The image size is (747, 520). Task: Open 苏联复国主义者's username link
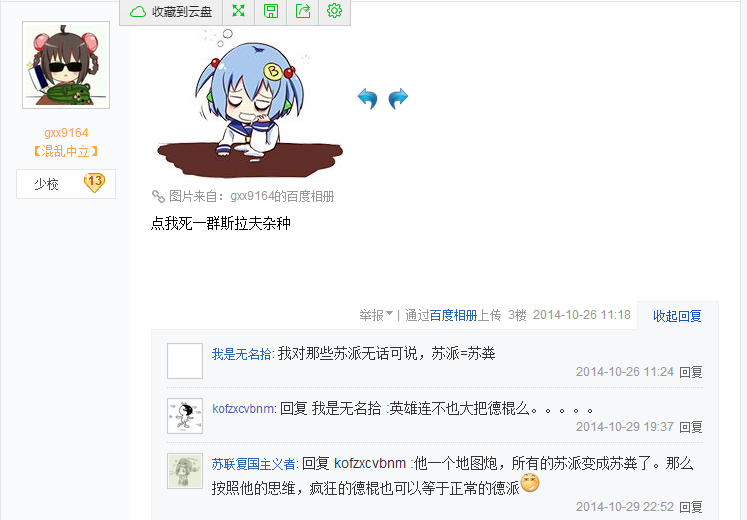[x=253, y=464]
